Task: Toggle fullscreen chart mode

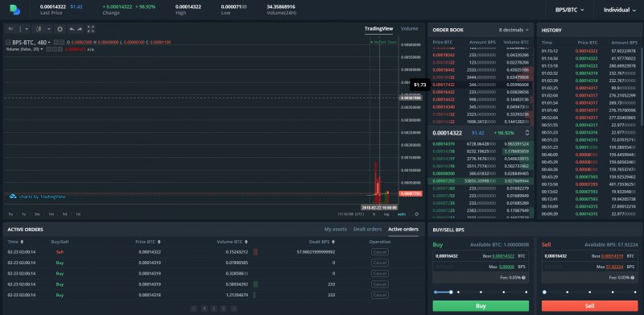Action: click(91, 29)
